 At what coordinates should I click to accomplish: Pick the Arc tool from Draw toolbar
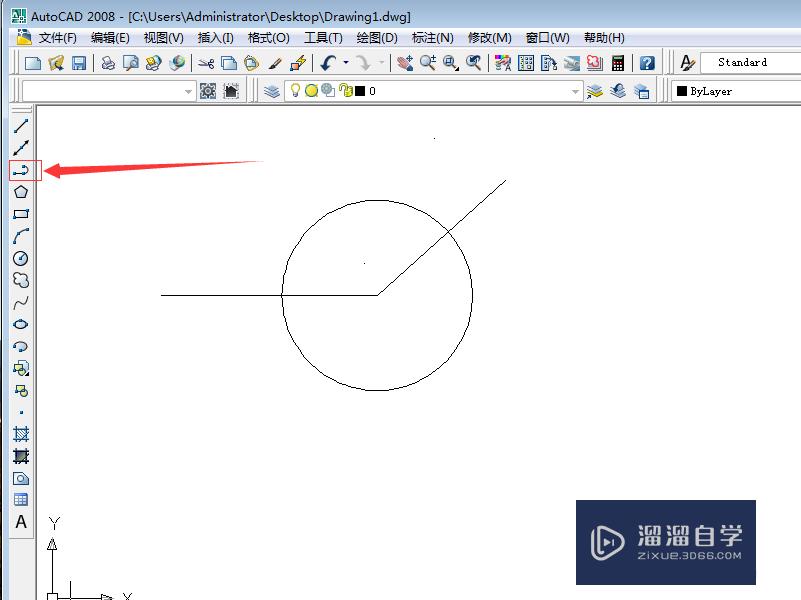(22, 235)
